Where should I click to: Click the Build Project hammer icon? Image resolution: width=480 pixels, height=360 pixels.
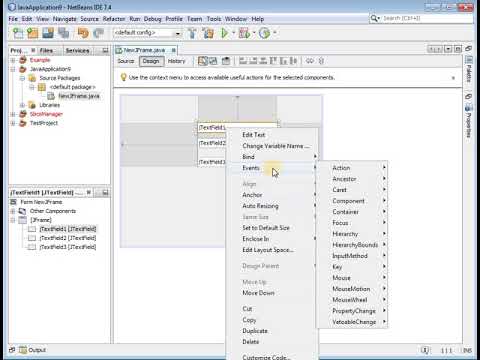[192, 33]
